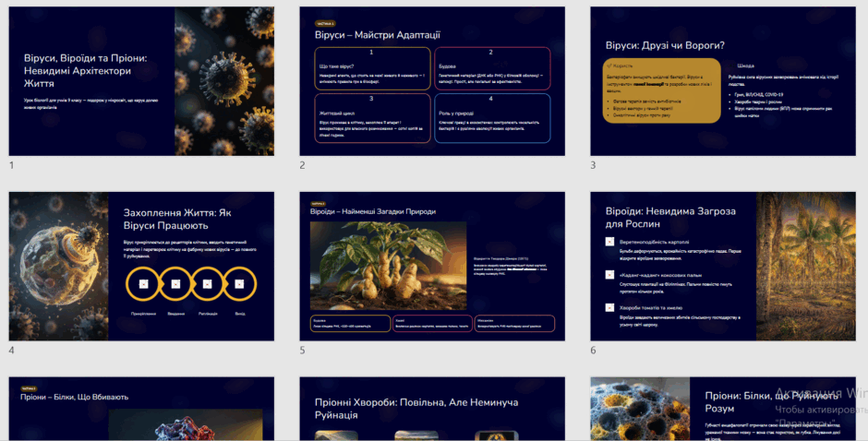The image size is (868, 441).
Task: Click heading 'Хвороби томатів та хмелю'
Action: click(x=651, y=307)
